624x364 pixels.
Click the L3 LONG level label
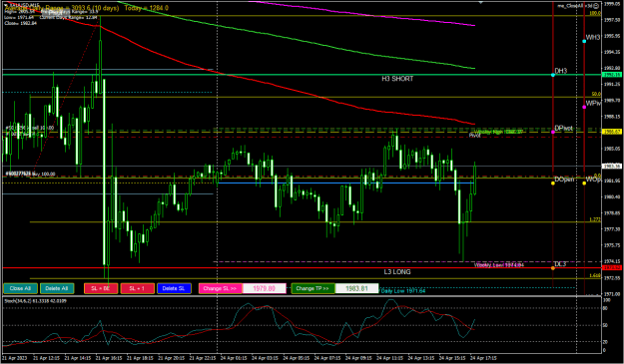click(397, 272)
